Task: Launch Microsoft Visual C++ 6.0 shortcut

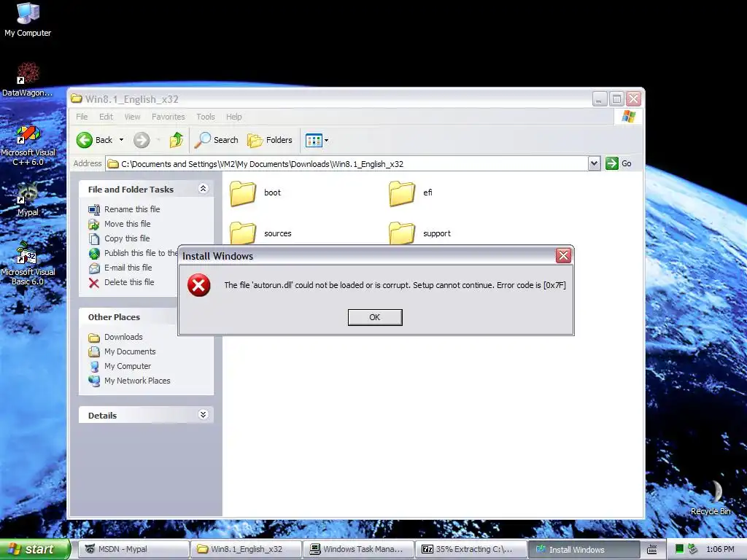Action: 28,145
